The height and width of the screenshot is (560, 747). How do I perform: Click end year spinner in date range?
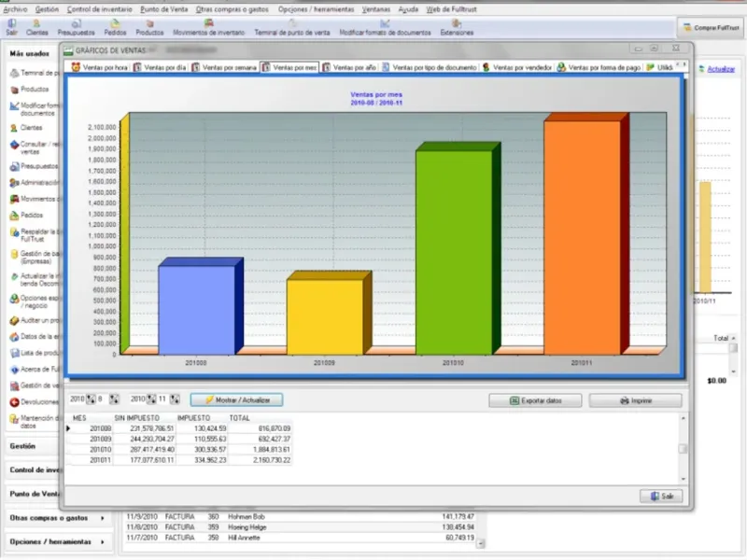[151, 399]
